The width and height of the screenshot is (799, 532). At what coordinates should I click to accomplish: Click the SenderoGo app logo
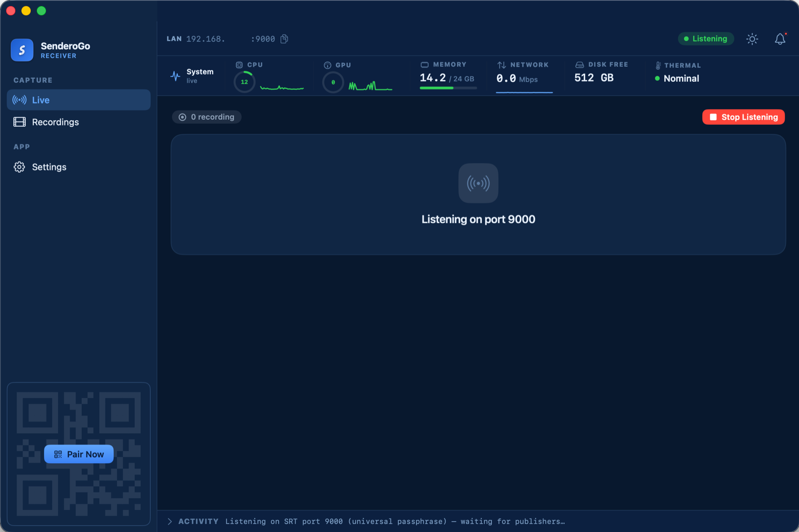(x=22, y=50)
